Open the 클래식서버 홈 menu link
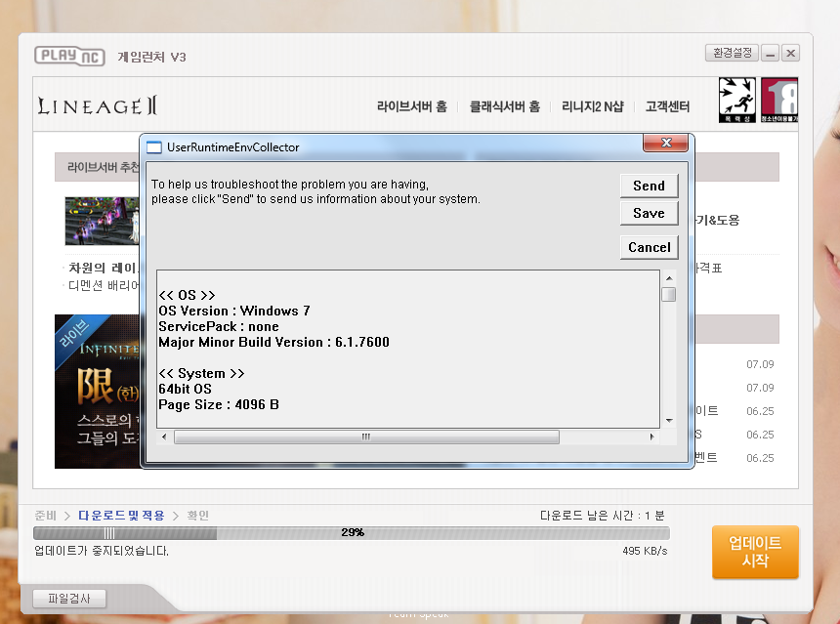The width and height of the screenshot is (840, 624). pos(505,106)
